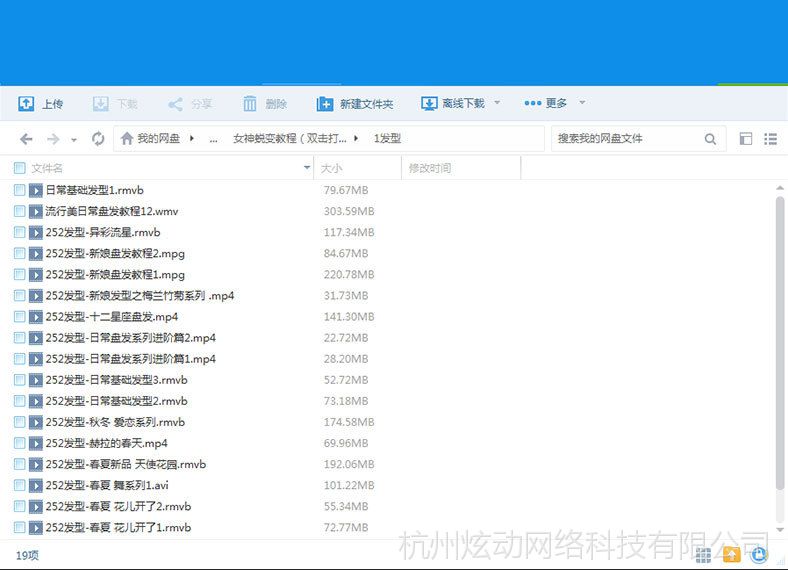Check the box for 252发型-日常基础发型3.rmvb
788x570 pixels.
tap(20, 380)
